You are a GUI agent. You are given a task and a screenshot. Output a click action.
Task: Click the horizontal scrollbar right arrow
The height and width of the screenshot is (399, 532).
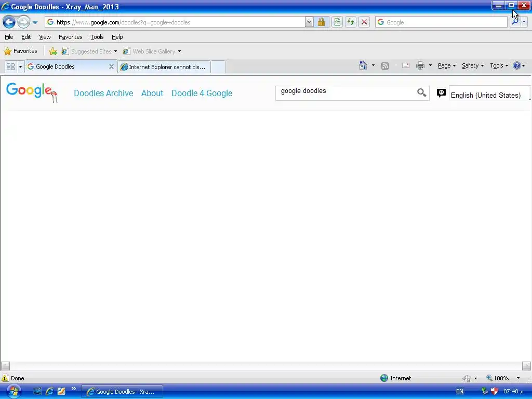(526, 366)
